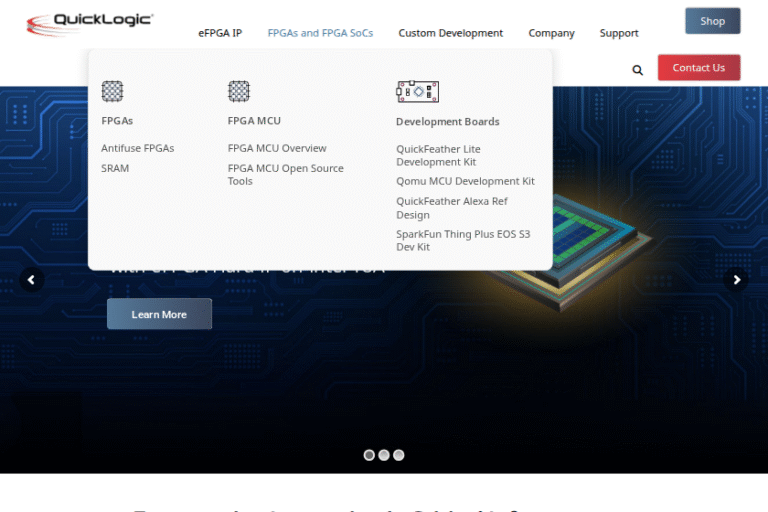Open FPGAs and FPGA SoCs menu
Screen dimensions: 768x512
[x=320, y=33]
